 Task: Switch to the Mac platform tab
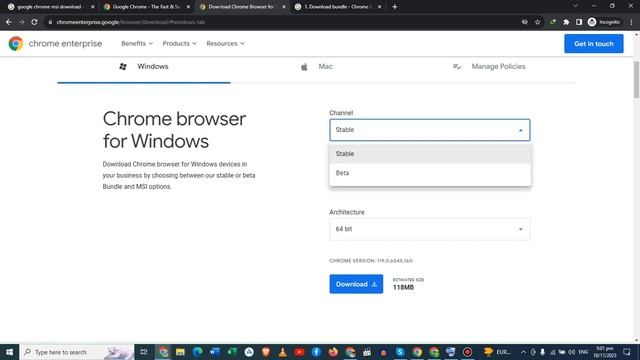(317, 67)
